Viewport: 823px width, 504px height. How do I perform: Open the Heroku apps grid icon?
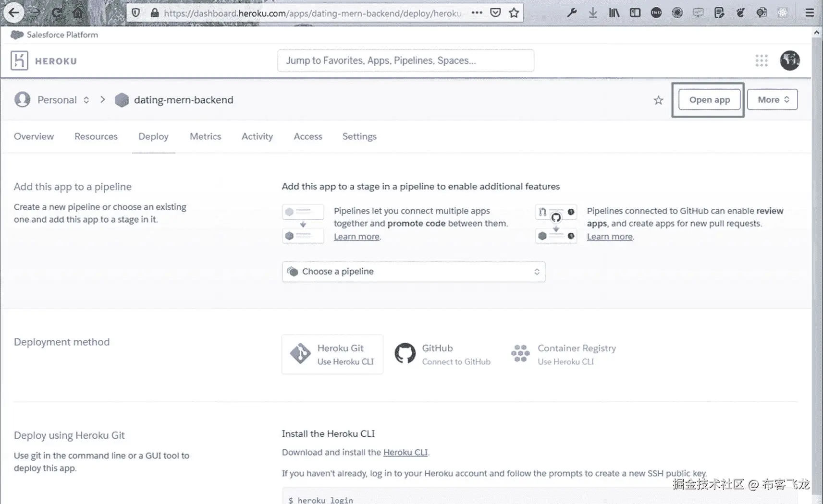(x=762, y=60)
